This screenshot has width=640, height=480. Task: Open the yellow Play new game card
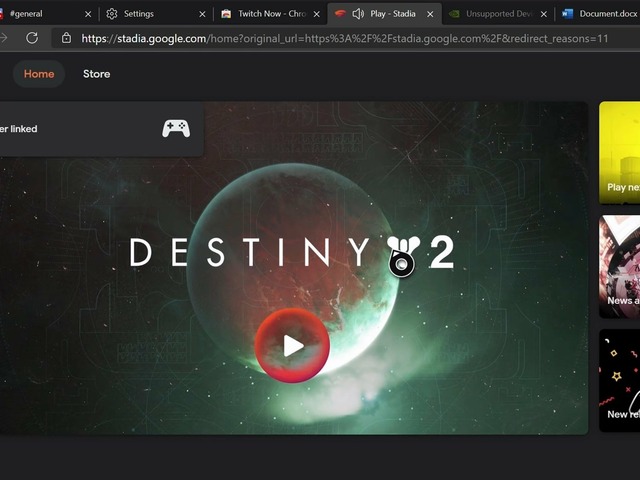[x=619, y=152]
